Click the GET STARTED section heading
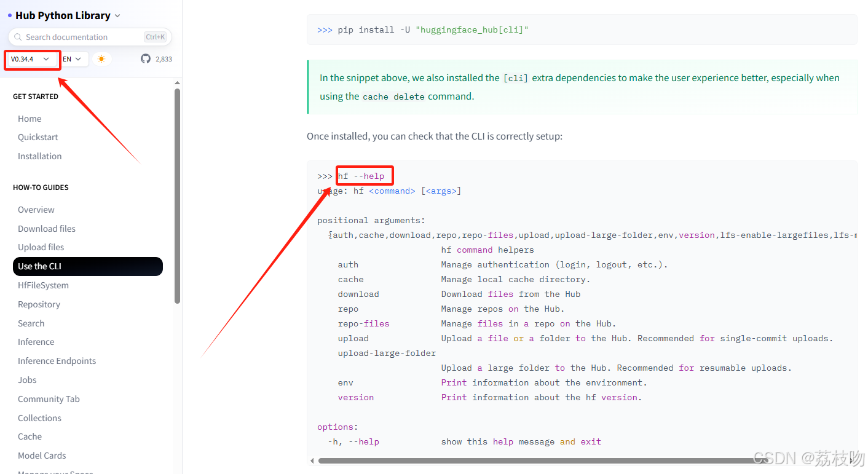The height and width of the screenshot is (474, 868). coord(36,97)
